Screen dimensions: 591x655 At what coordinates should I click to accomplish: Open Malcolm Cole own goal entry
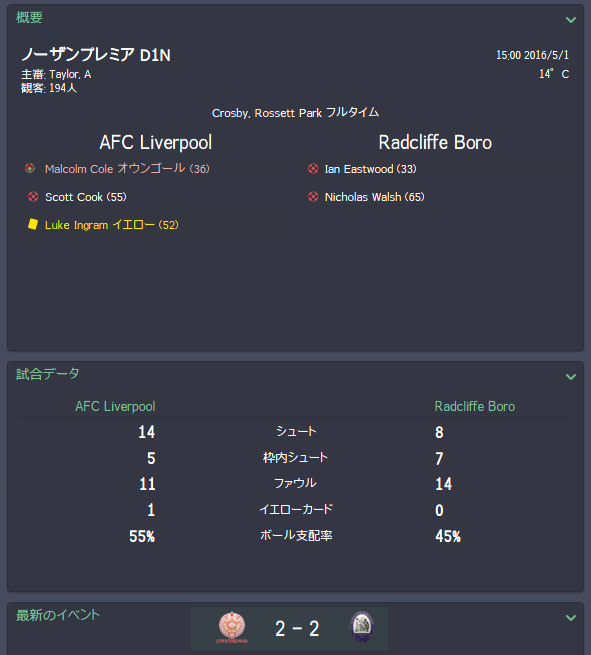click(x=127, y=169)
